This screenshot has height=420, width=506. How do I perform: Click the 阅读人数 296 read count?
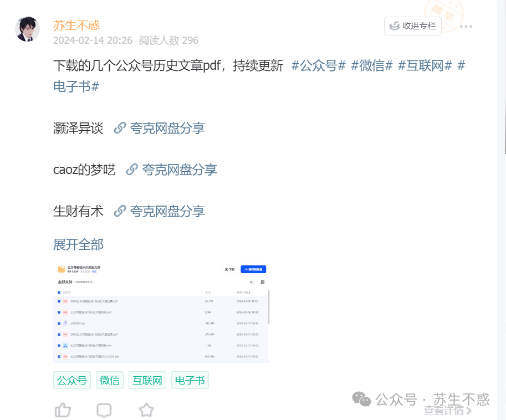(169, 40)
